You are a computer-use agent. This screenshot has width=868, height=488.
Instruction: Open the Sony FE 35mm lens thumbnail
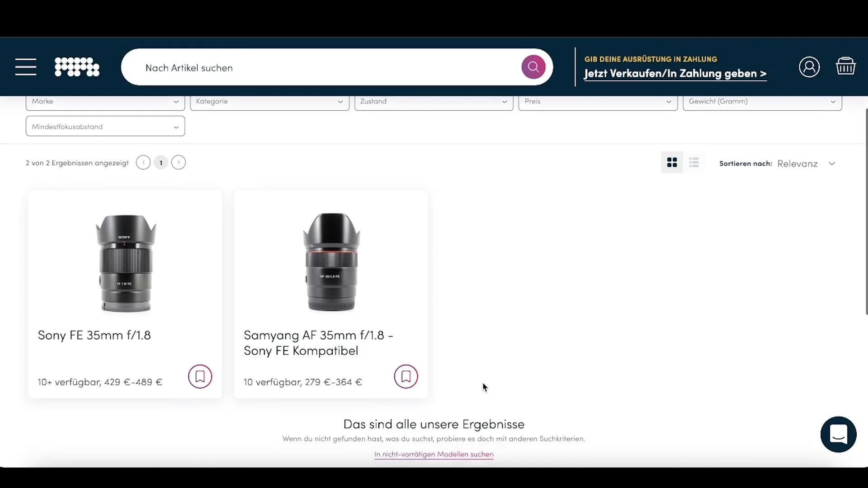point(125,263)
